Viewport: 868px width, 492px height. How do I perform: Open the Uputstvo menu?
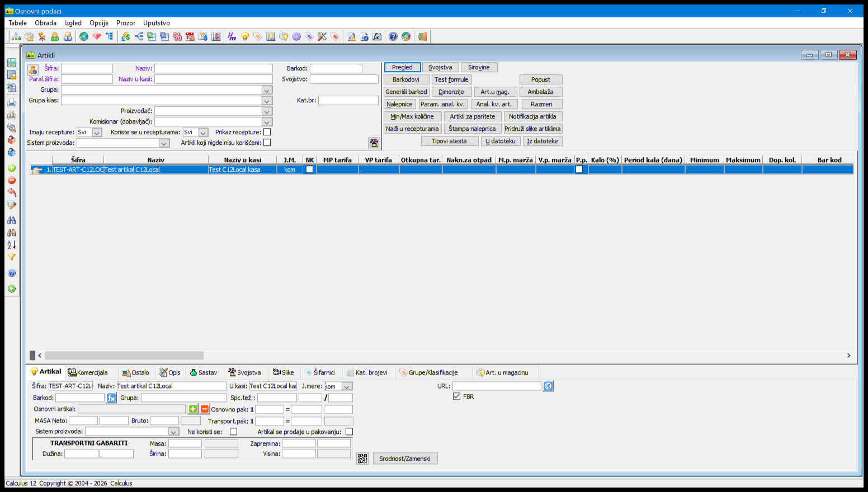[x=157, y=23]
